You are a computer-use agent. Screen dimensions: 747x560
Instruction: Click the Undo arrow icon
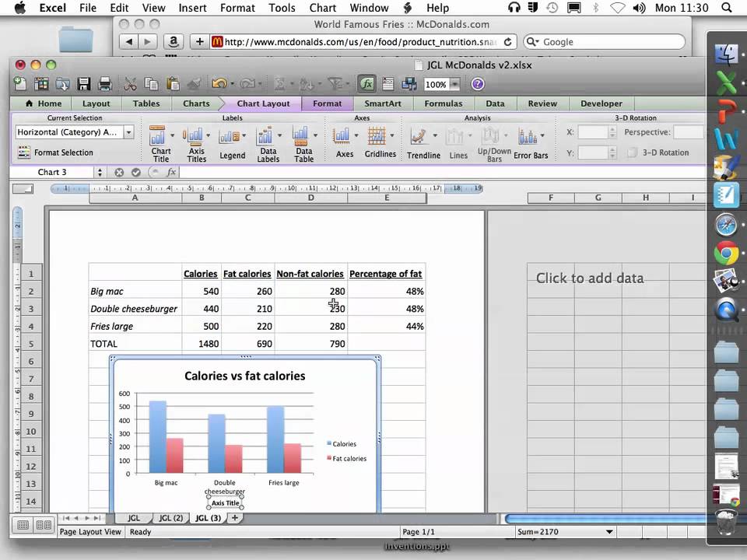219,84
